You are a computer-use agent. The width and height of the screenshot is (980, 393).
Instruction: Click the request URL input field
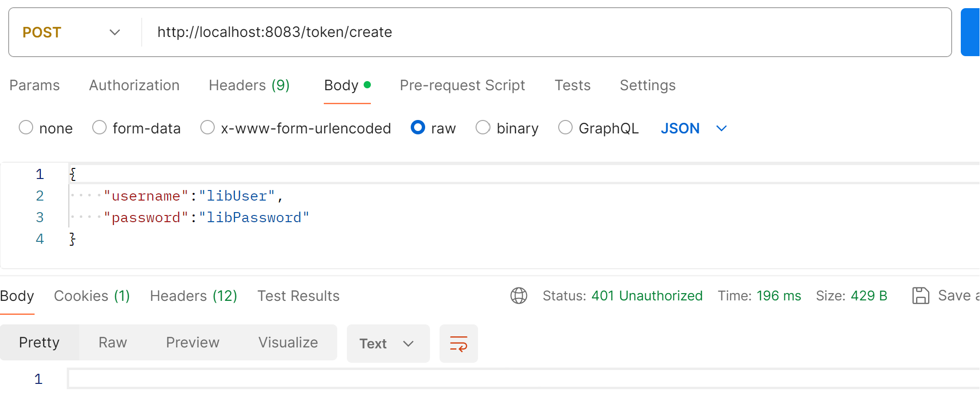click(x=546, y=32)
